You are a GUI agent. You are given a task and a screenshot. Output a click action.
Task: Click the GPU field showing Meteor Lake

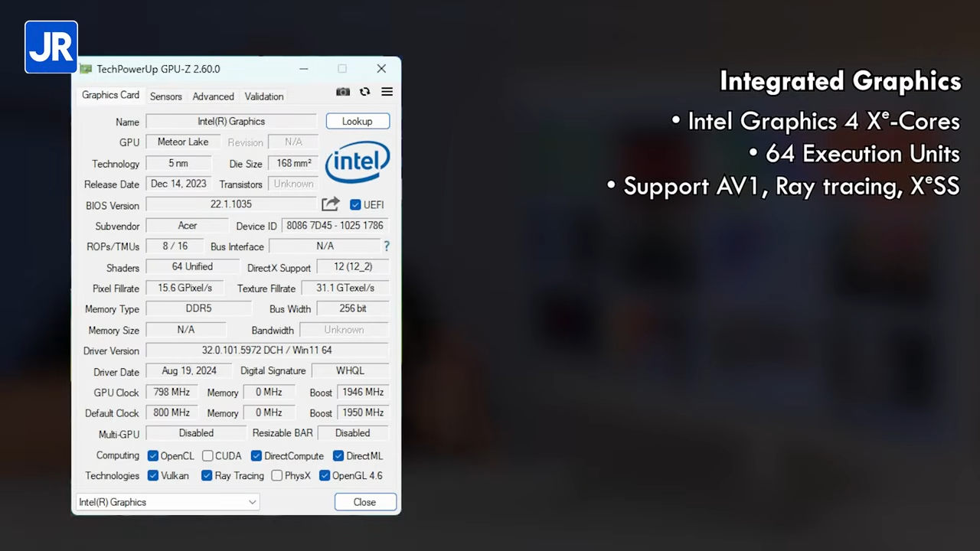click(x=183, y=142)
